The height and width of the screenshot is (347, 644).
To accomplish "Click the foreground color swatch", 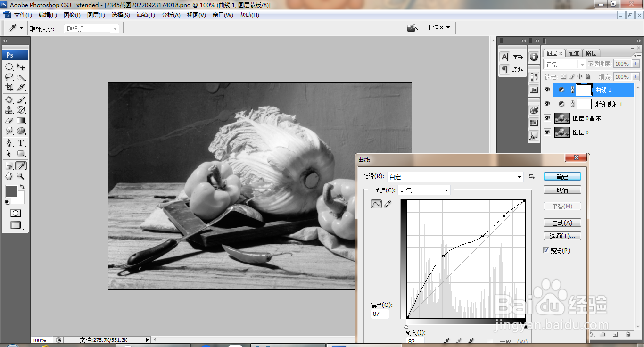I will click(11, 191).
